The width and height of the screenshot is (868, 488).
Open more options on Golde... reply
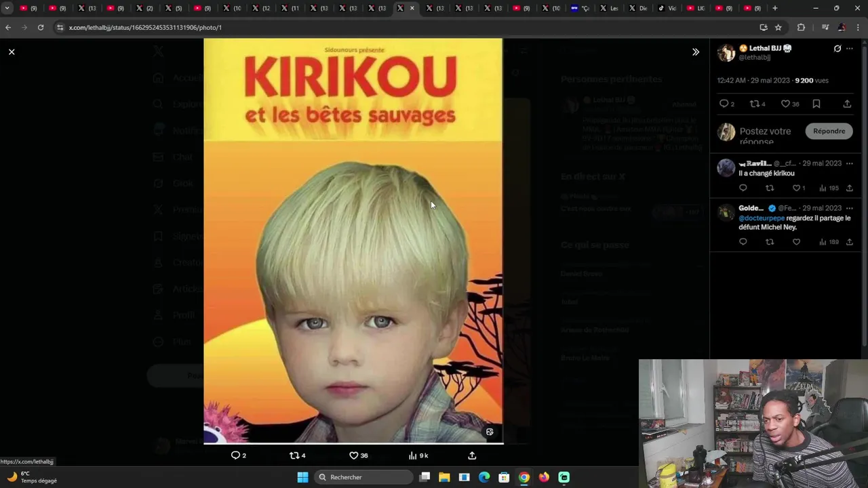[849, 208]
